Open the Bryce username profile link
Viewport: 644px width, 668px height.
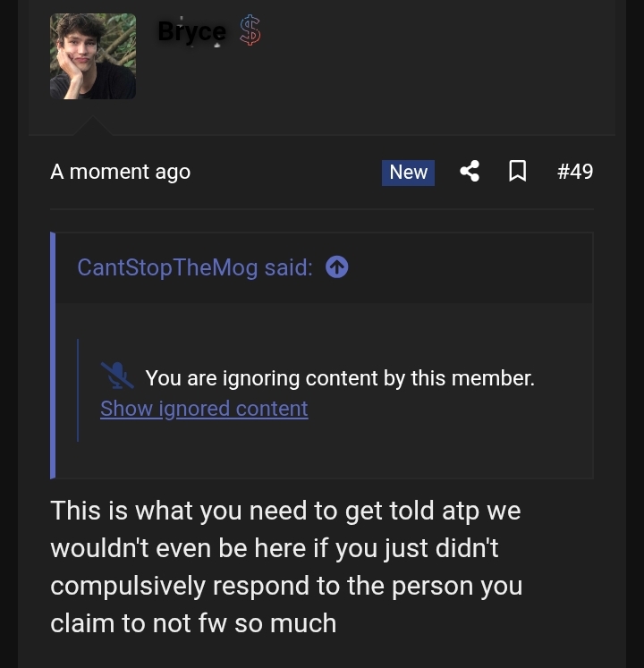pyautogui.click(x=191, y=31)
